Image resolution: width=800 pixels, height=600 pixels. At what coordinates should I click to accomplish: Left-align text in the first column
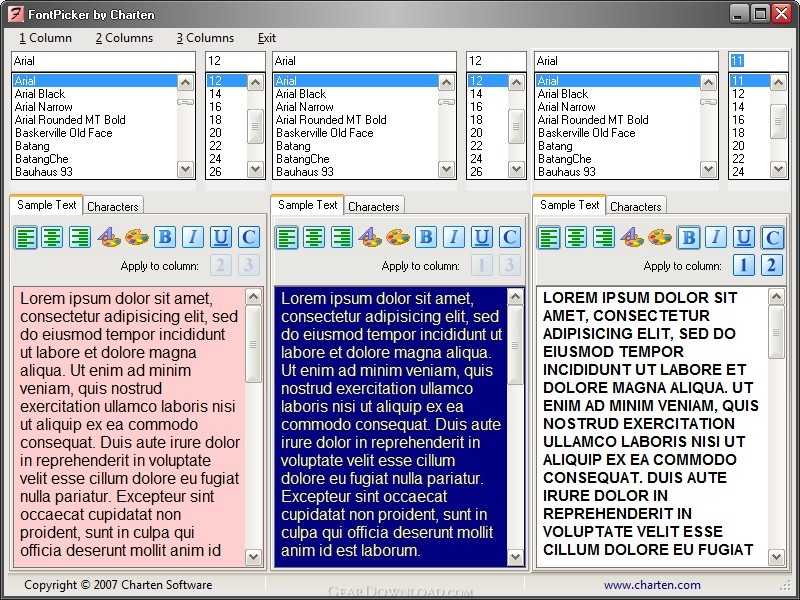[x=25, y=238]
